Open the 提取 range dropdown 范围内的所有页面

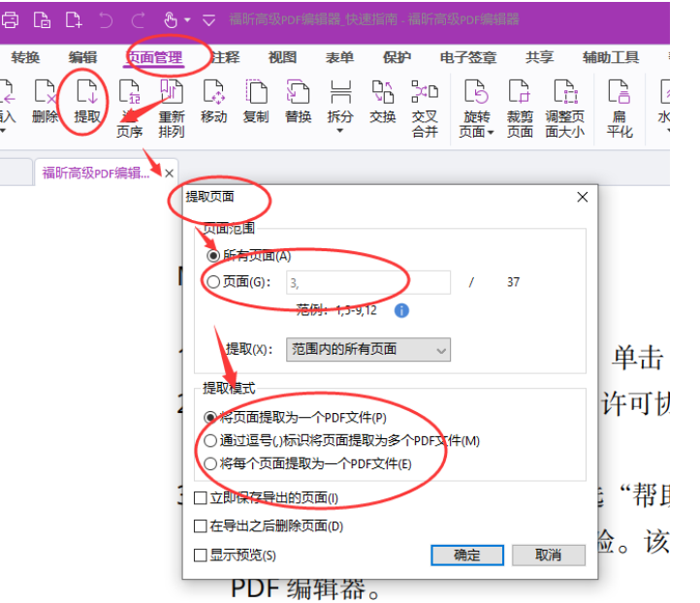pos(368,349)
